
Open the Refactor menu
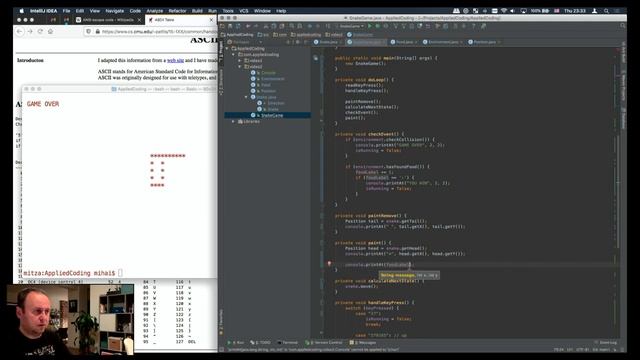tap(177, 11)
